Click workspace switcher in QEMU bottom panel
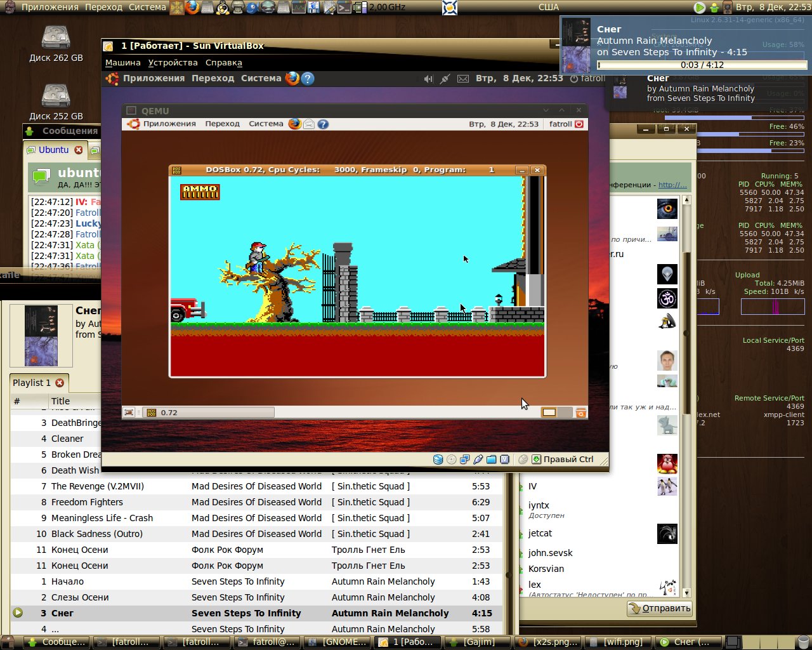812x650 pixels. click(556, 413)
